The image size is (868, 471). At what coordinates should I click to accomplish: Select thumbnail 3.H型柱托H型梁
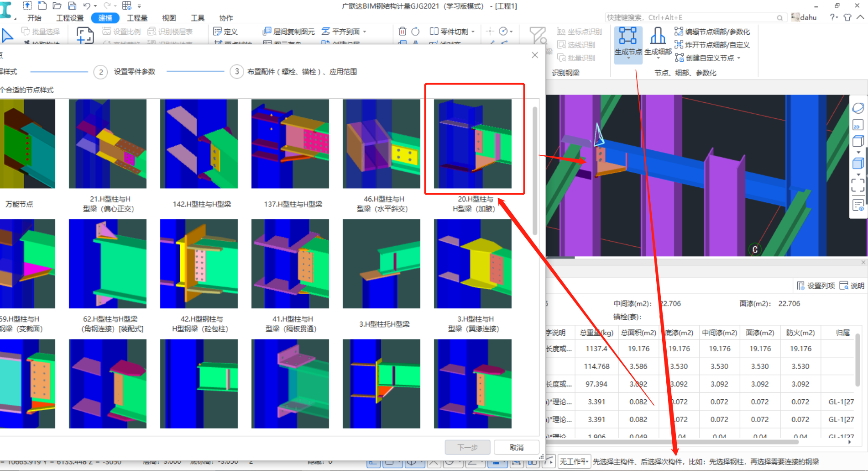[x=382, y=264]
